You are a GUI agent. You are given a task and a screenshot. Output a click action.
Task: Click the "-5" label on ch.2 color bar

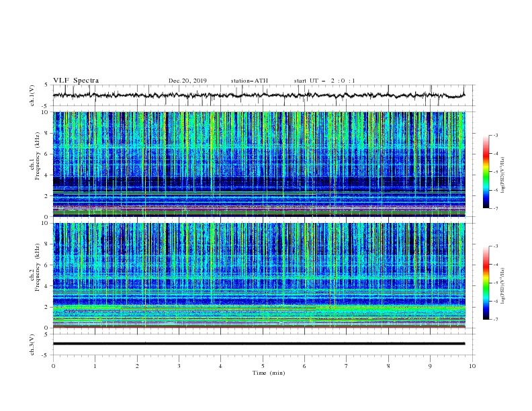pos(496,283)
